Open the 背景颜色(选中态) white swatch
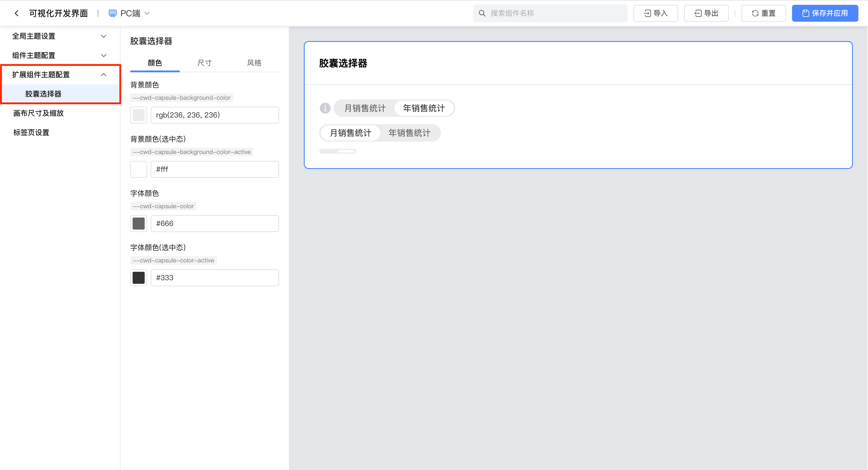The width and height of the screenshot is (868, 470). click(139, 169)
